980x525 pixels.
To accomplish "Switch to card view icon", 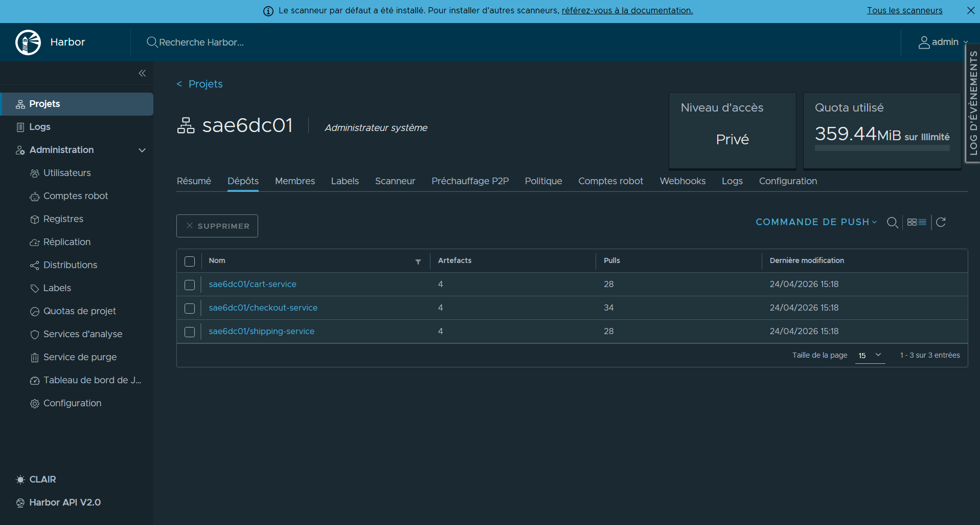I will [x=912, y=222].
